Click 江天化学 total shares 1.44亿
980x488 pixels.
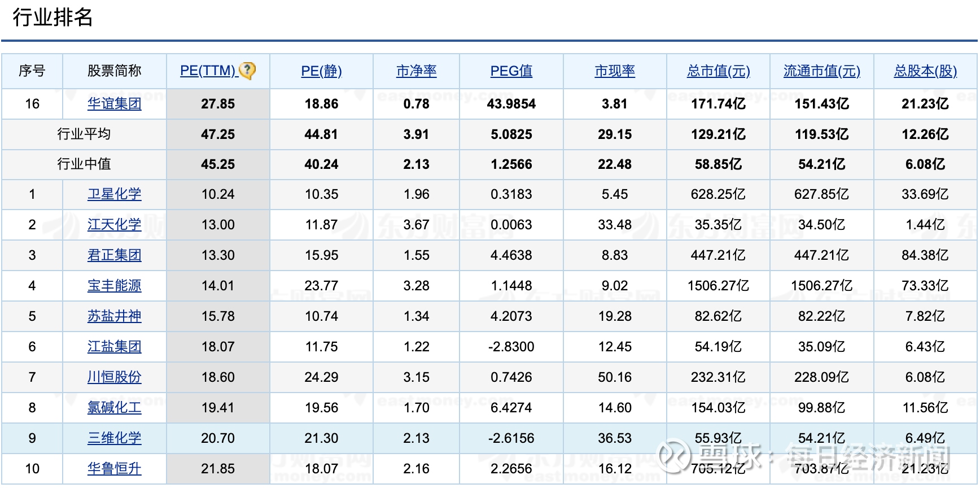tap(925, 225)
